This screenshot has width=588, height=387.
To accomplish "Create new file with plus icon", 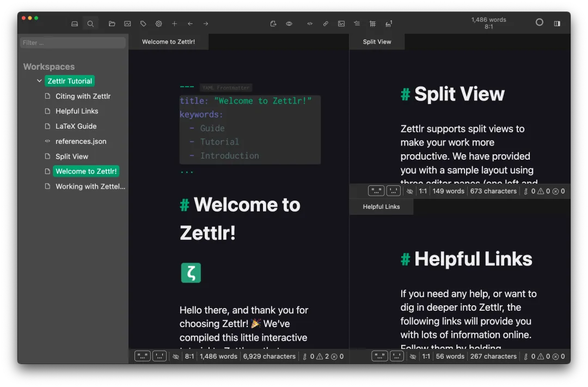I will 174,23.
